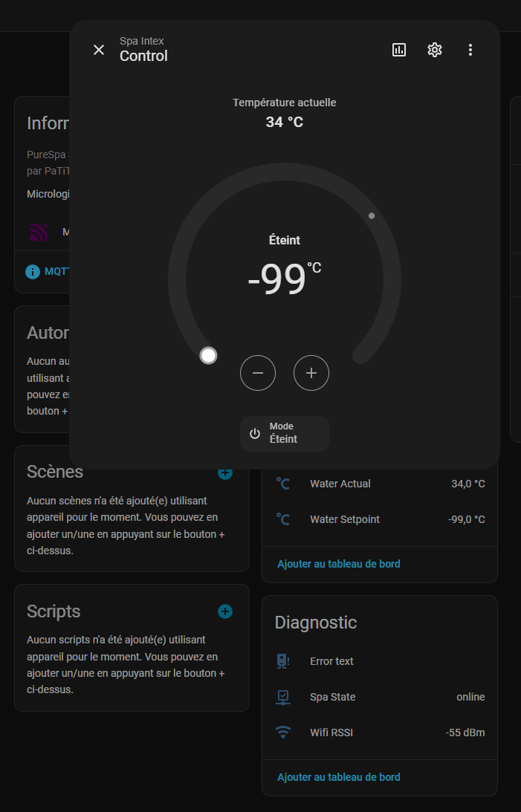Click the Wifi RSSI signal icon
The image size is (521, 812).
pyautogui.click(x=283, y=733)
